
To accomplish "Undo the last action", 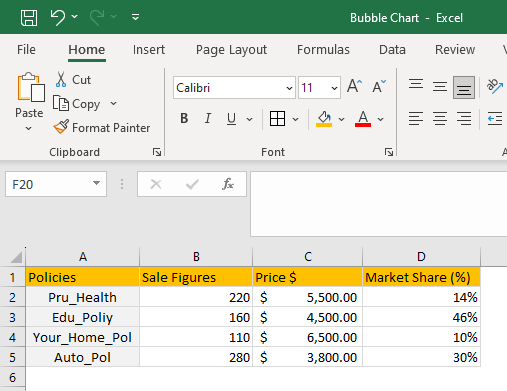I will (58, 17).
